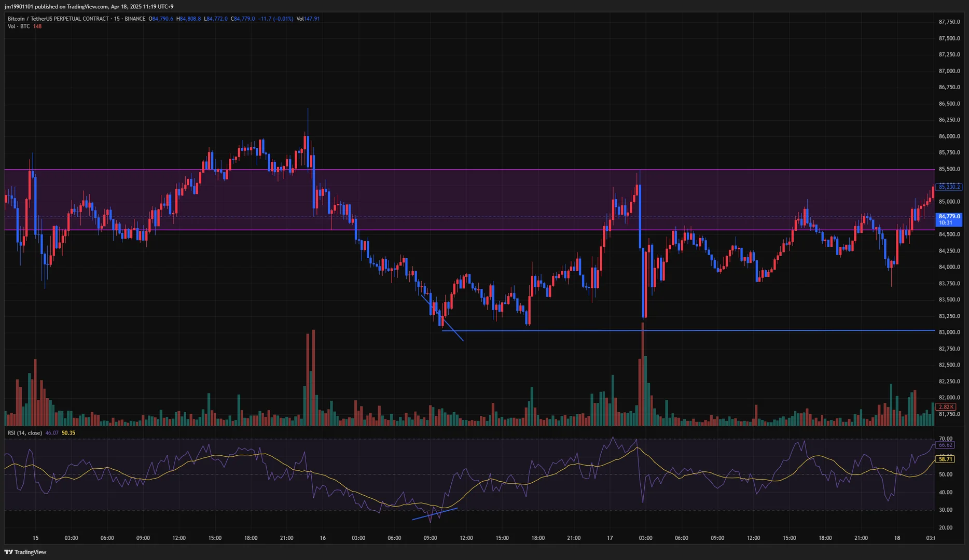Click the '87,000.0' price axis label
Viewport: 969px width, 560px height.
pyautogui.click(x=949, y=71)
